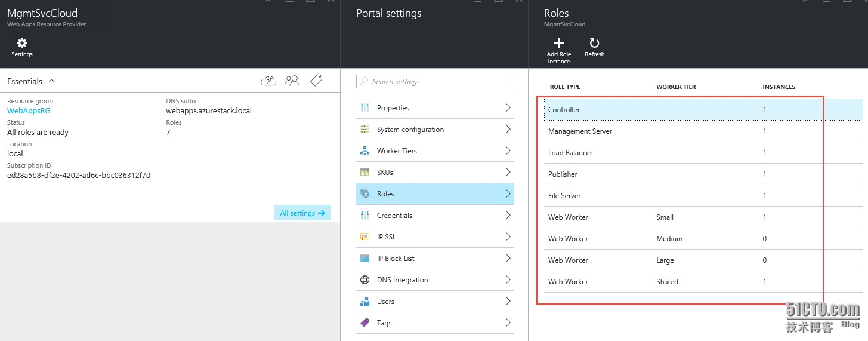
Task: Click the WORKER TIER column header
Action: coord(676,87)
